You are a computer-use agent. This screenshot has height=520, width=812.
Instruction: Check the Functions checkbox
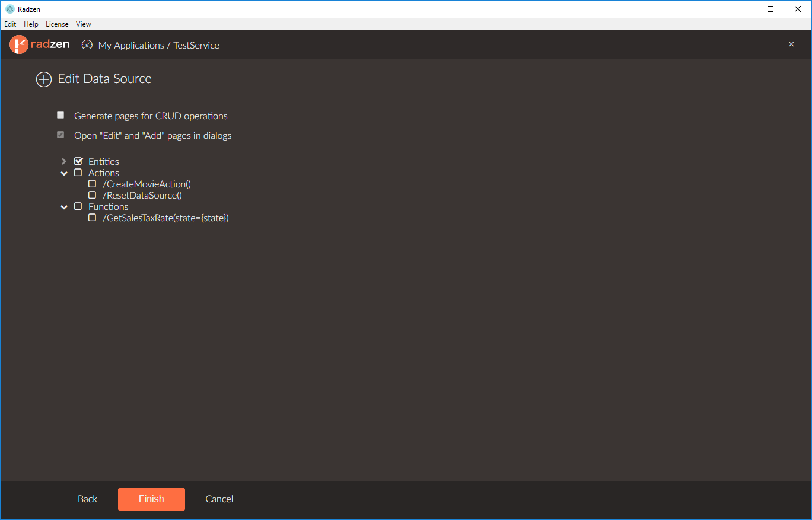pyautogui.click(x=78, y=206)
